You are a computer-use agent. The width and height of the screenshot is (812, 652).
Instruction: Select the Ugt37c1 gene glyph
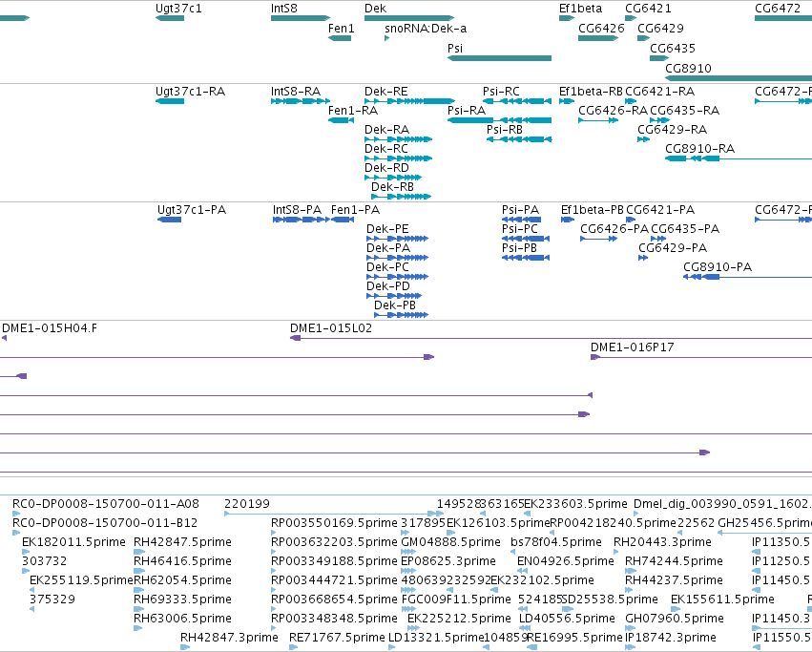point(170,18)
